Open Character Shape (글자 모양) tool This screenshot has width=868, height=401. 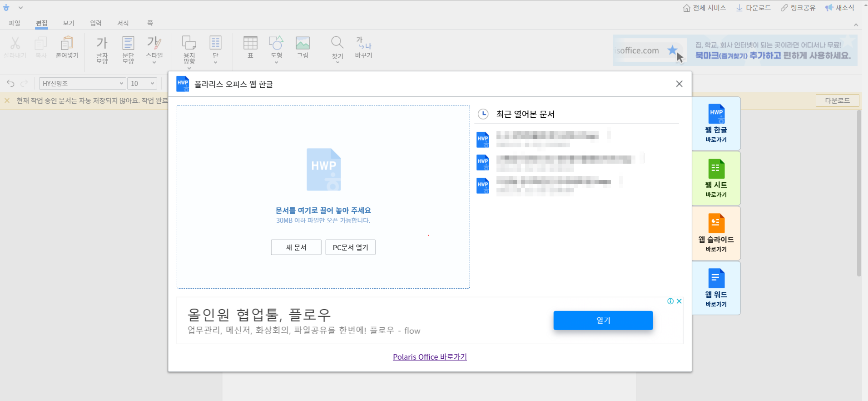point(102,50)
